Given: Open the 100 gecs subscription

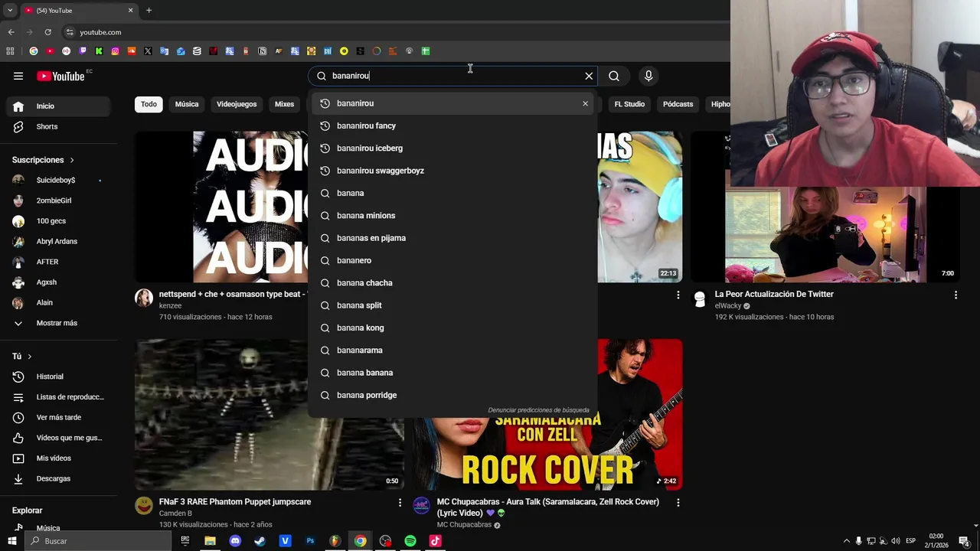Looking at the screenshot, I should (58, 220).
